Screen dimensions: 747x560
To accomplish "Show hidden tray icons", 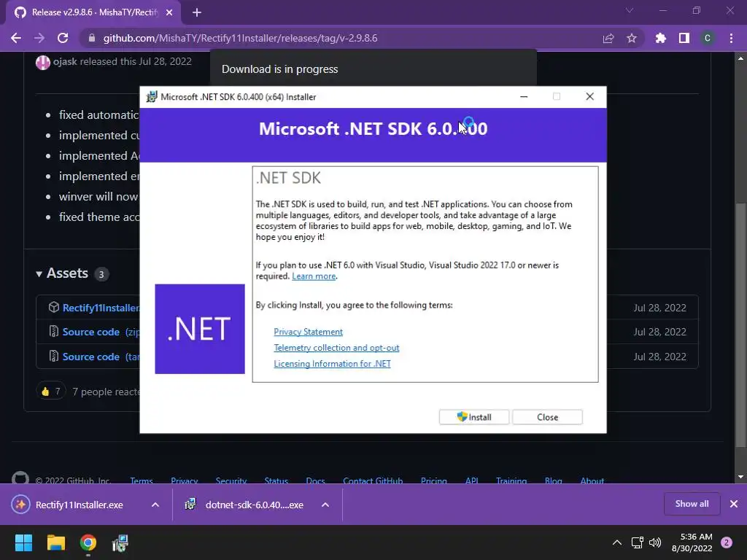I will tap(617, 542).
